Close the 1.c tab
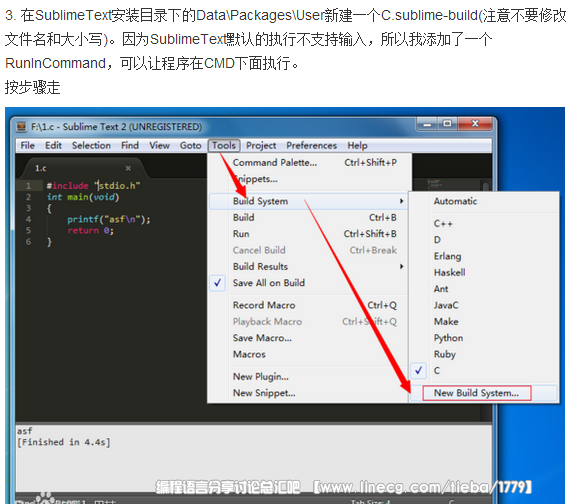 tap(128, 168)
